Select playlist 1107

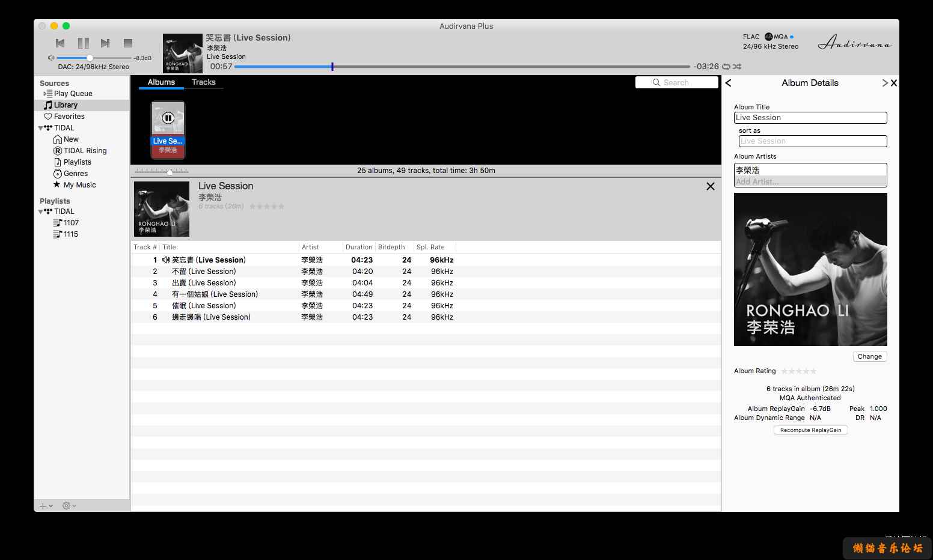71,223
